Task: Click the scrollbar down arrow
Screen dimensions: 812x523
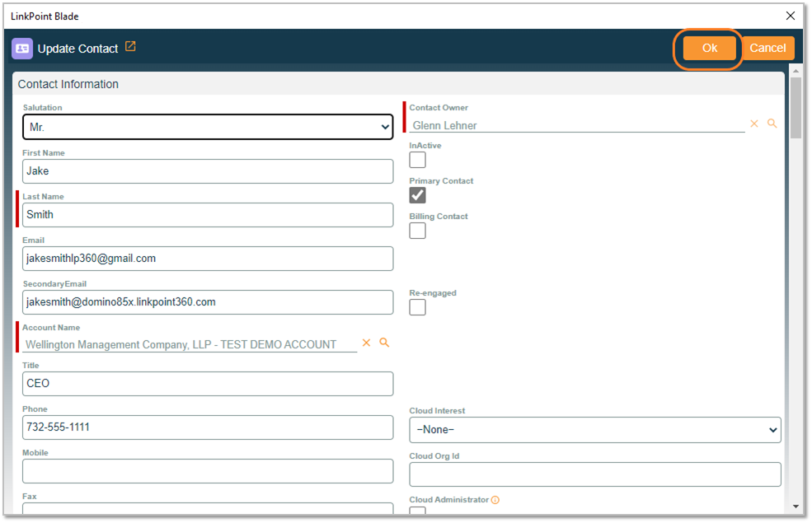Action: (796, 507)
